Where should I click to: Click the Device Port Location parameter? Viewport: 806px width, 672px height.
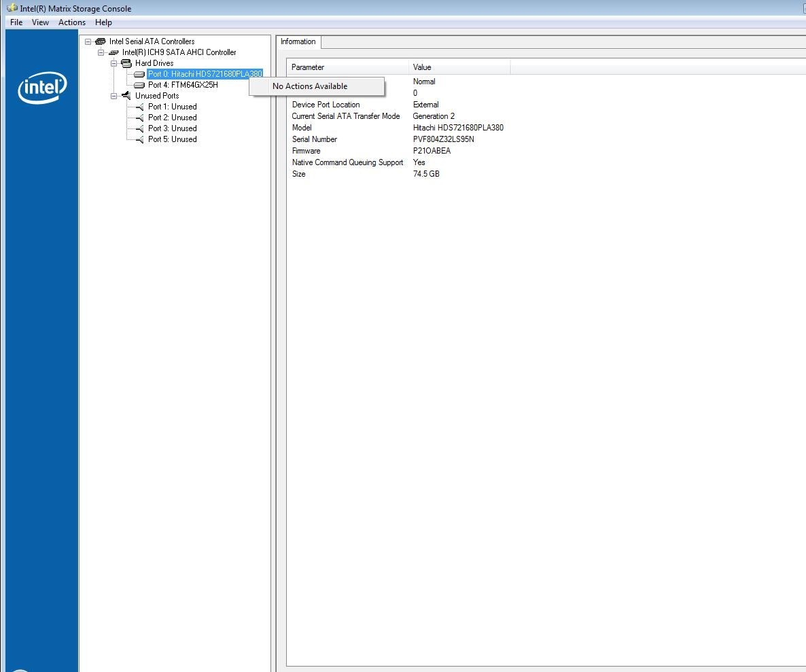(x=326, y=105)
